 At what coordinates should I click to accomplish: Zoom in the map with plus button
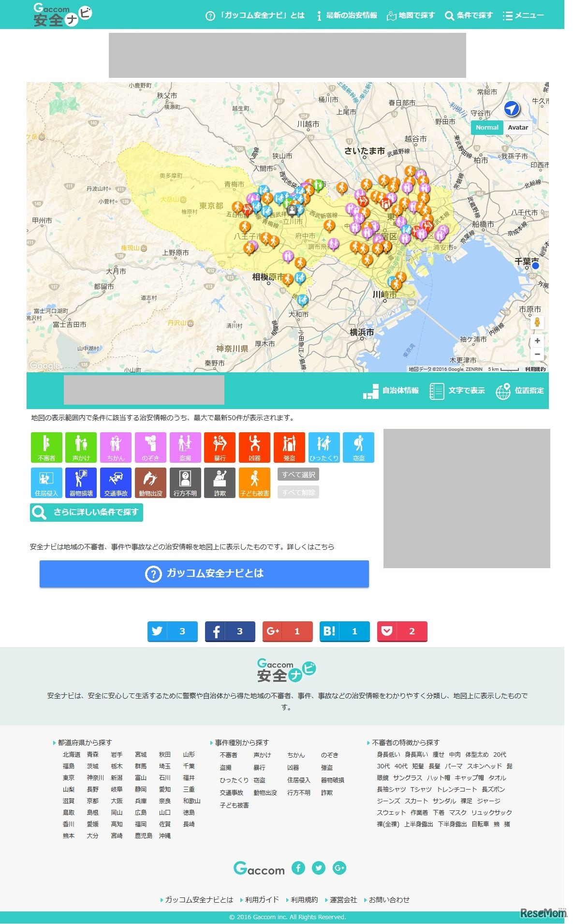click(x=537, y=341)
